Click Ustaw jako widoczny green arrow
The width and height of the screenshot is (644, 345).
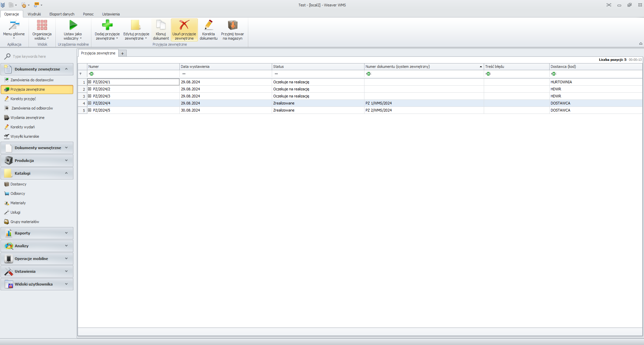(x=73, y=26)
